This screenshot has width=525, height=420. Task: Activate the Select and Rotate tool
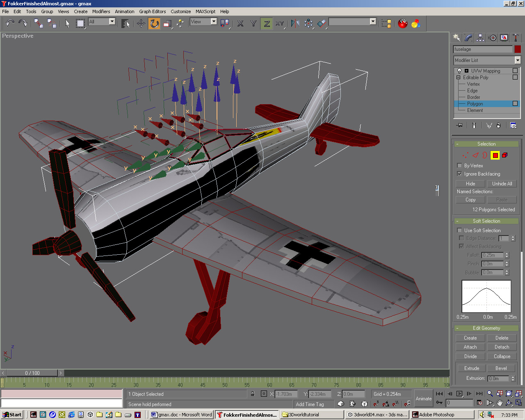(x=154, y=23)
